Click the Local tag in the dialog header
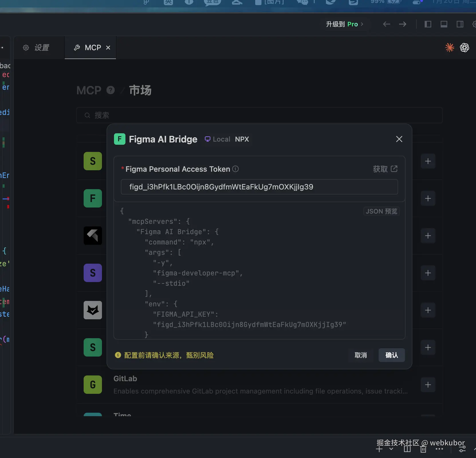476x458 pixels. click(218, 139)
